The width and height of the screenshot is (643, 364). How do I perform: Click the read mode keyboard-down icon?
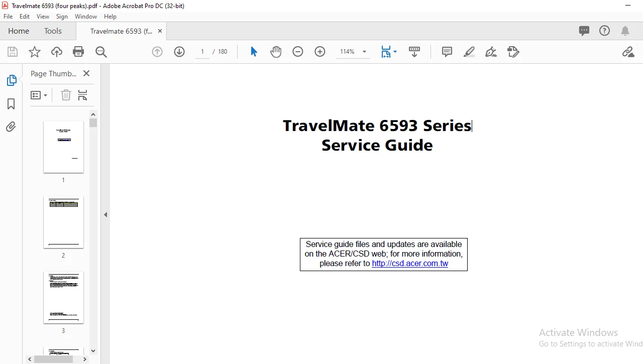point(414,52)
